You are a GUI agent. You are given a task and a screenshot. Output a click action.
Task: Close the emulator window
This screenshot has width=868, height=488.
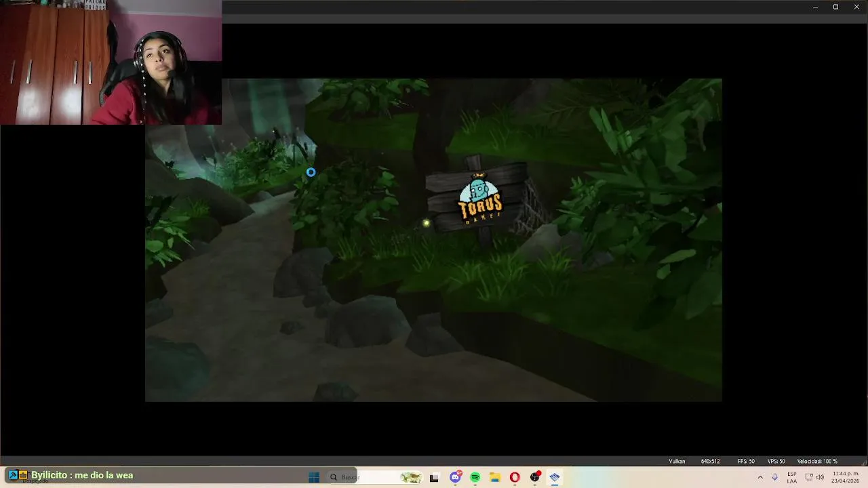coord(856,7)
